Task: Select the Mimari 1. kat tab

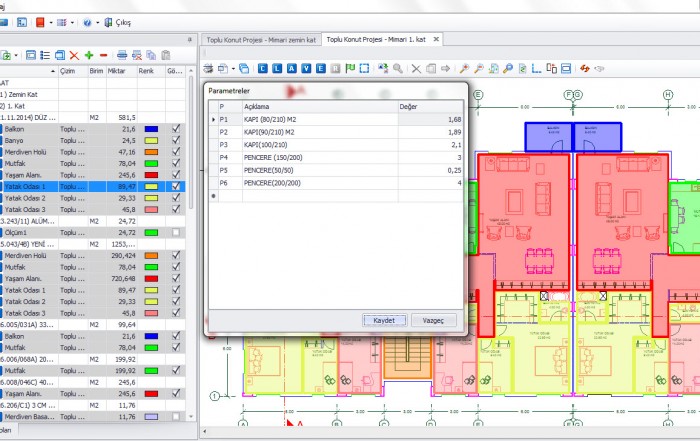Action: 380,39
